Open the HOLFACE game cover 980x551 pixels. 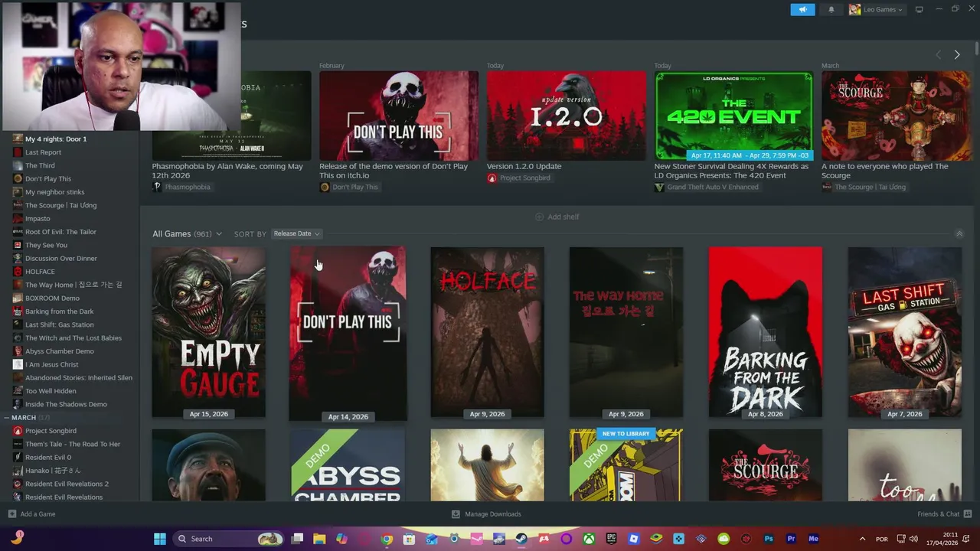487,332
